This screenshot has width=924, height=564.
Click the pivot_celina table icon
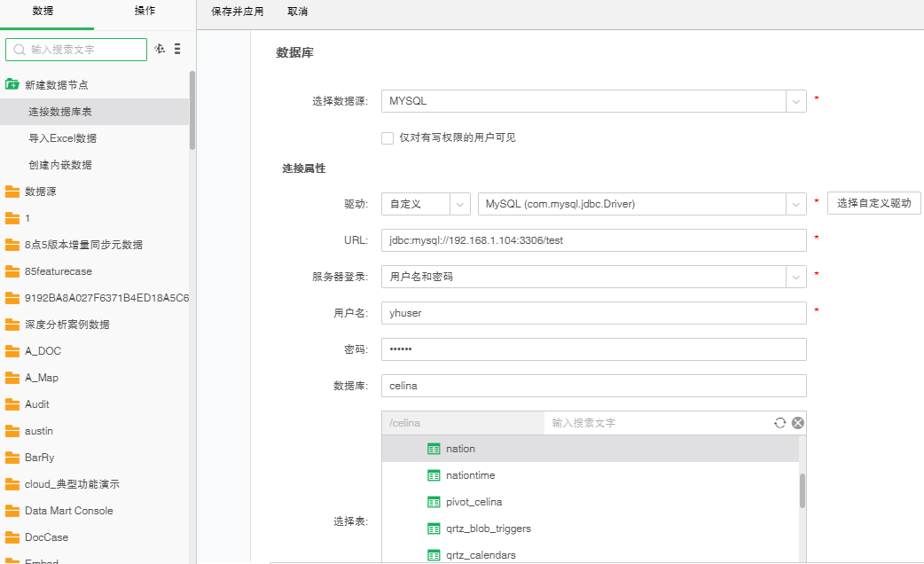[x=434, y=502]
